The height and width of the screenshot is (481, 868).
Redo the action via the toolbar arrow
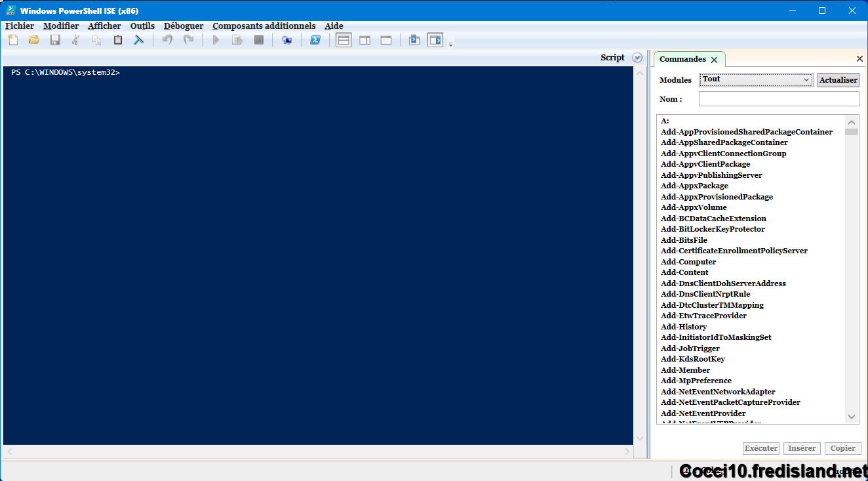(188, 40)
